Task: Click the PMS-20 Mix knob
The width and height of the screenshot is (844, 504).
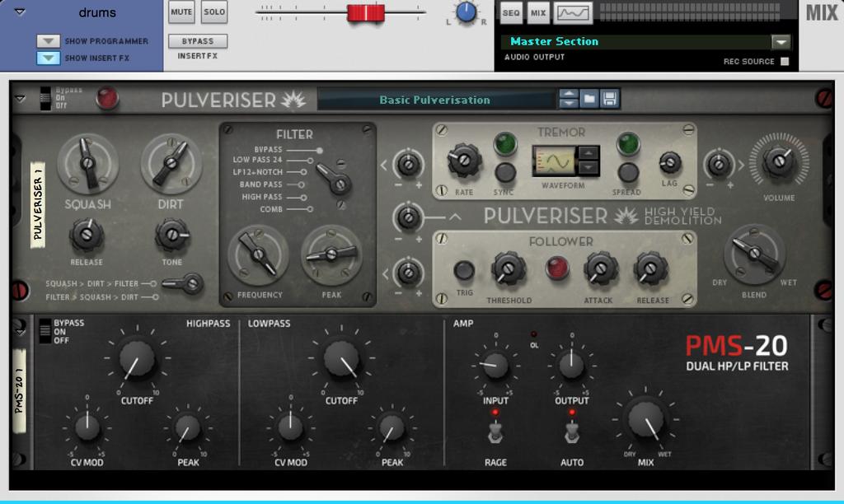Action: coord(646,420)
